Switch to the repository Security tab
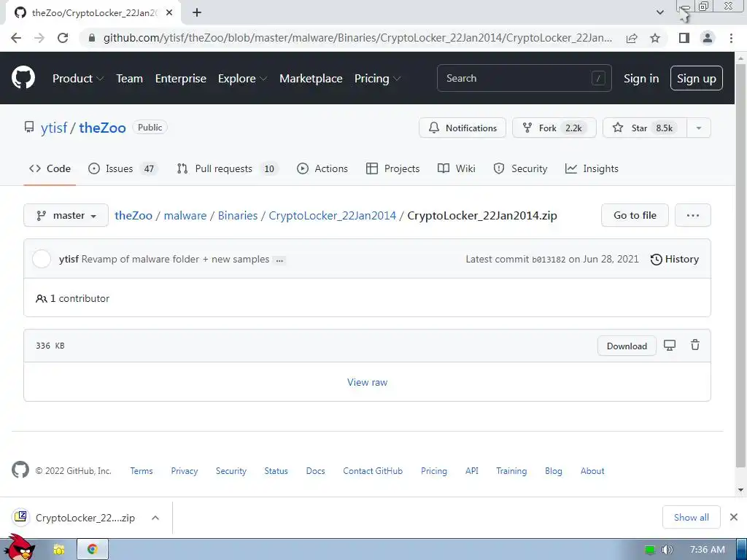 coord(520,168)
